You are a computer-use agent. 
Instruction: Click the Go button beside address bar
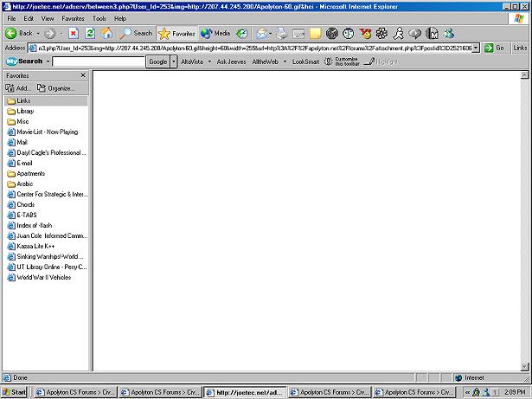[496, 48]
